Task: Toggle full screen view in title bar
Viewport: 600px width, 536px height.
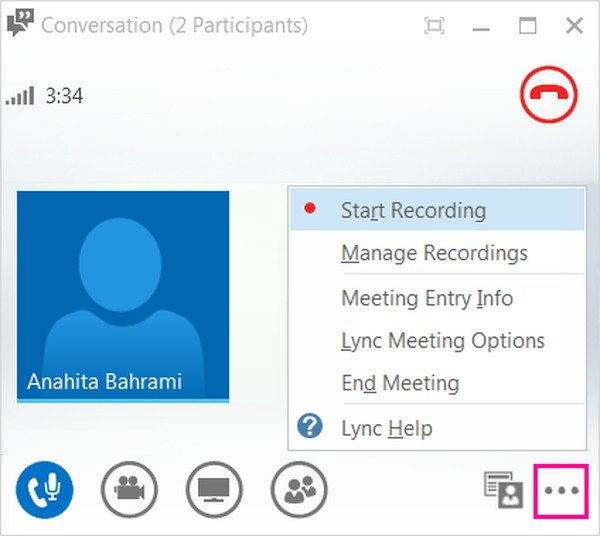Action: pyautogui.click(x=434, y=26)
